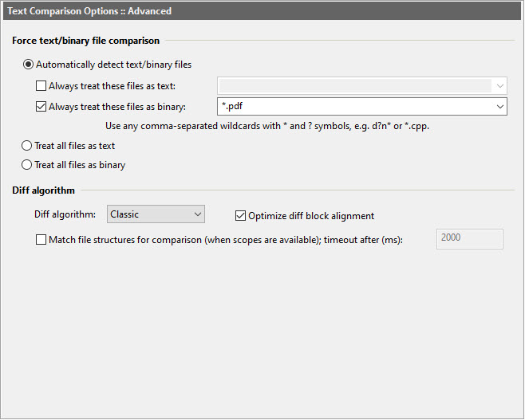Click the chevron arrow on the Classic dropdown
Screen dimensions: 525x420
point(197,214)
